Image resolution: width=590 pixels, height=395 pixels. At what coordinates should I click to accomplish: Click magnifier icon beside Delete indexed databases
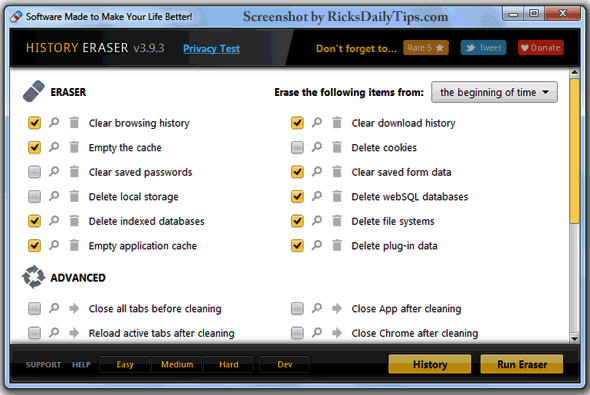point(54,220)
